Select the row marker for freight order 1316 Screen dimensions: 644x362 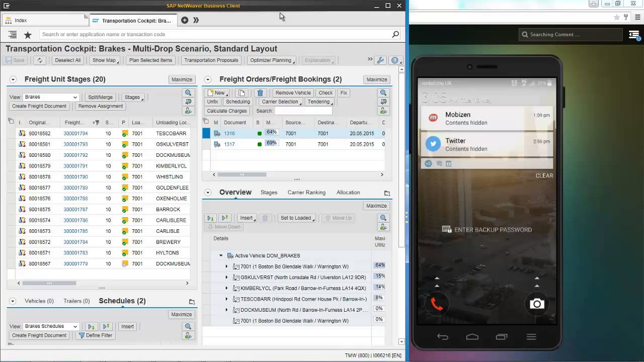click(206, 133)
